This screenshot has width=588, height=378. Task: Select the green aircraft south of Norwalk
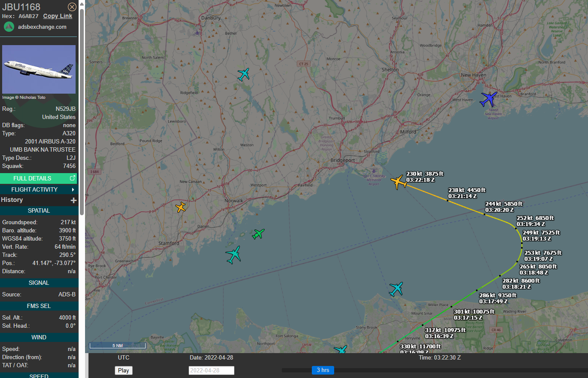coord(258,234)
